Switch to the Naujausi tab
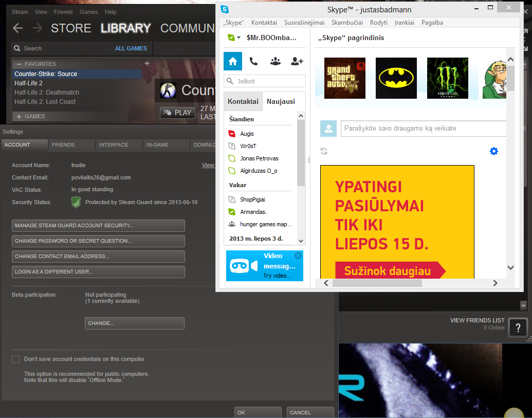 [281, 101]
